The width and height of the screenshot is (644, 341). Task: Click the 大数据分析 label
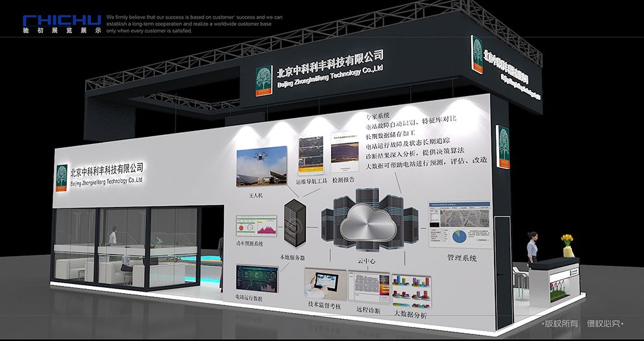(x=411, y=315)
